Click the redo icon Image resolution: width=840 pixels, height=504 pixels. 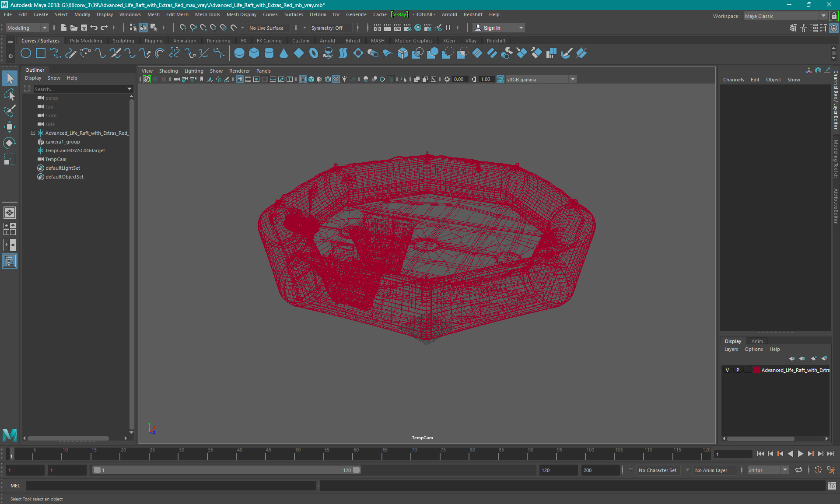point(104,28)
